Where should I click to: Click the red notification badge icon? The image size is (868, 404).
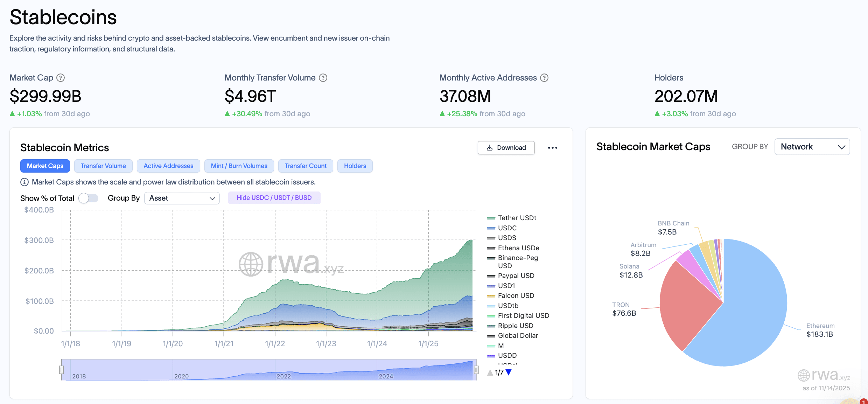tap(863, 402)
